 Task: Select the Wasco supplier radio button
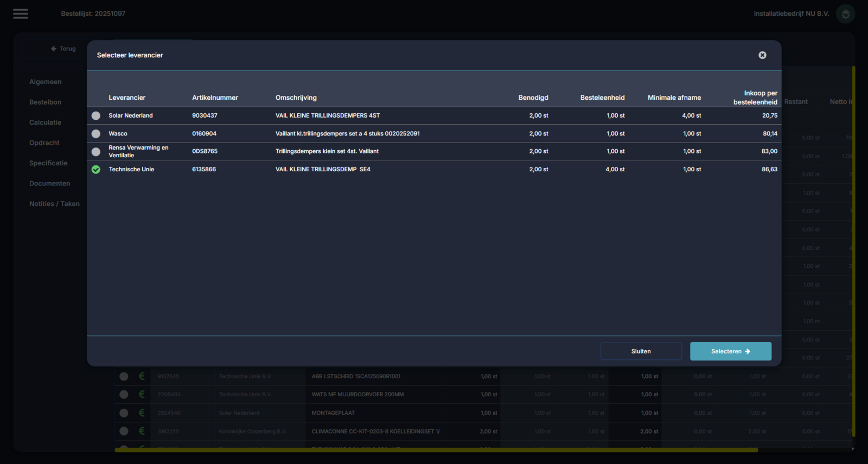(x=96, y=133)
